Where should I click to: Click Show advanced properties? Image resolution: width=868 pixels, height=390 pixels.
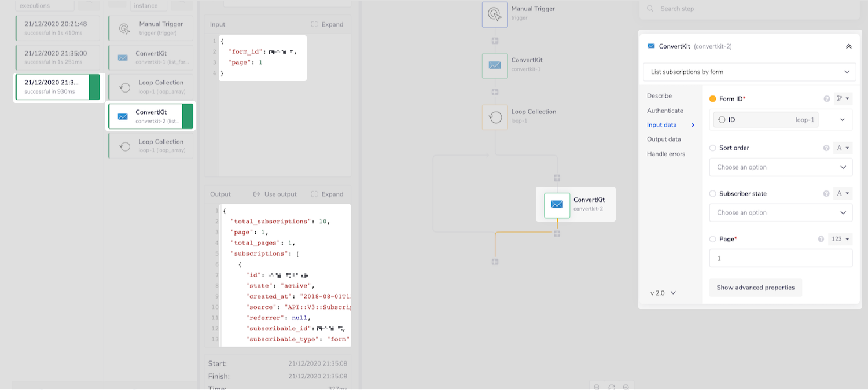(755, 287)
